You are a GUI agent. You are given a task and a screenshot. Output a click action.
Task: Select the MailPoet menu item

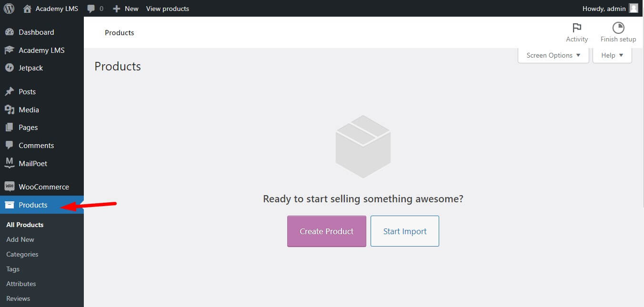[42, 163]
